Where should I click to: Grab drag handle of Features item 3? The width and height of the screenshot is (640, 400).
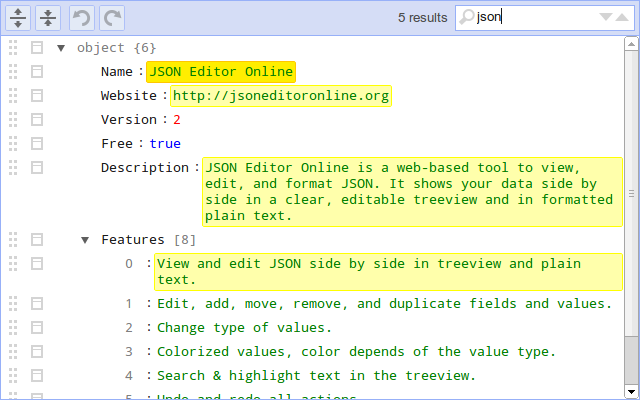click(x=13, y=351)
